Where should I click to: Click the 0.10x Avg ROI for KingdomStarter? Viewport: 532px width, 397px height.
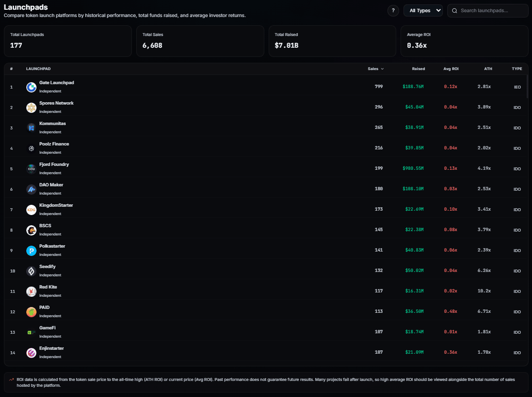(x=451, y=209)
